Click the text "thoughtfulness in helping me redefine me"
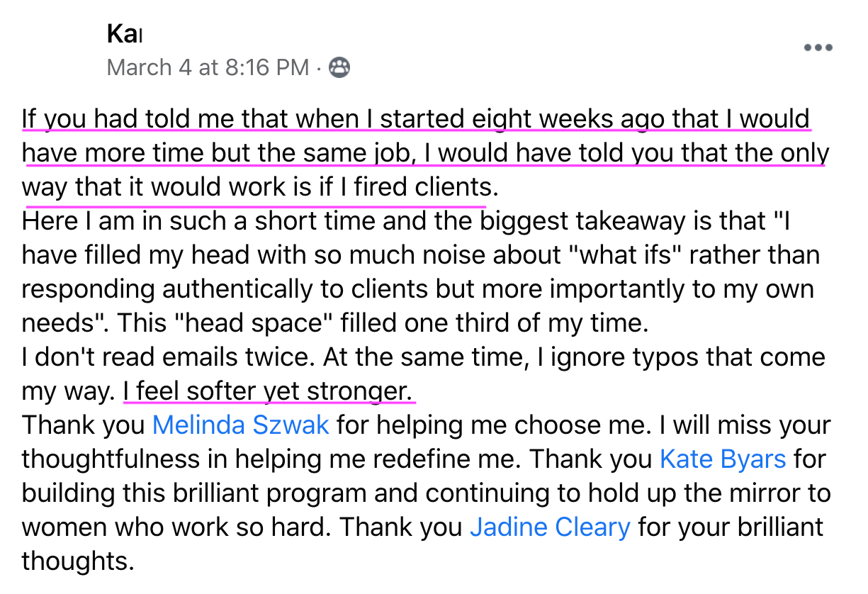 tap(272, 459)
